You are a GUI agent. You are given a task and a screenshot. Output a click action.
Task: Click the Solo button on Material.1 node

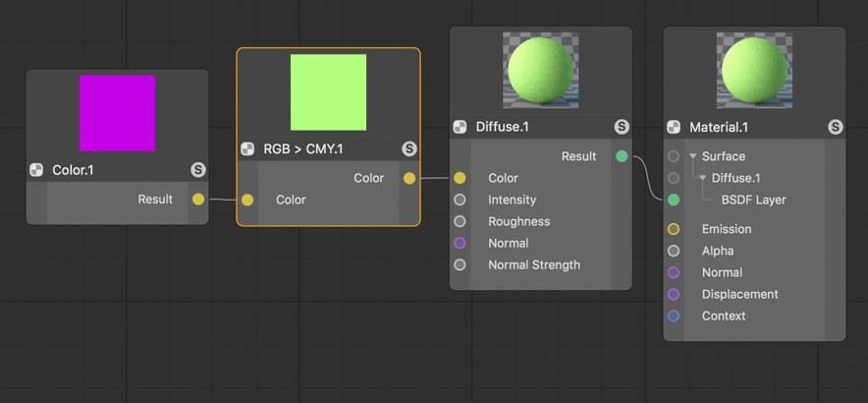836,127
